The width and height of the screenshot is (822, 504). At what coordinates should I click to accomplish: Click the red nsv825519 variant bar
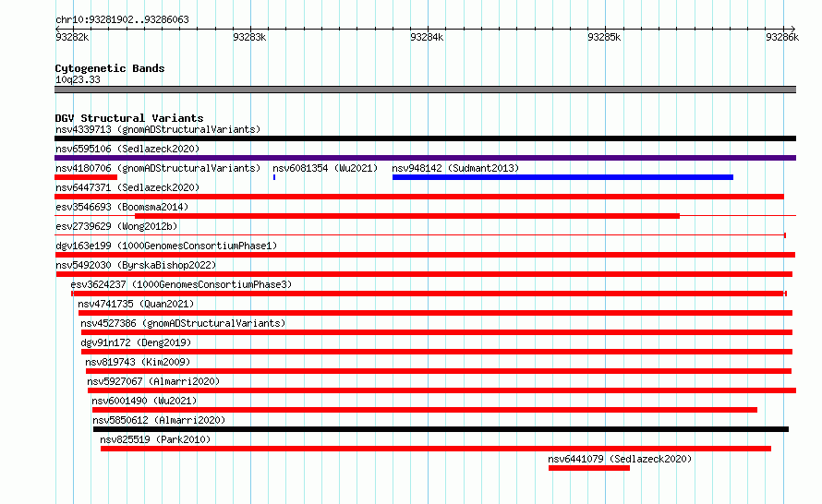(x=436, y=449)
